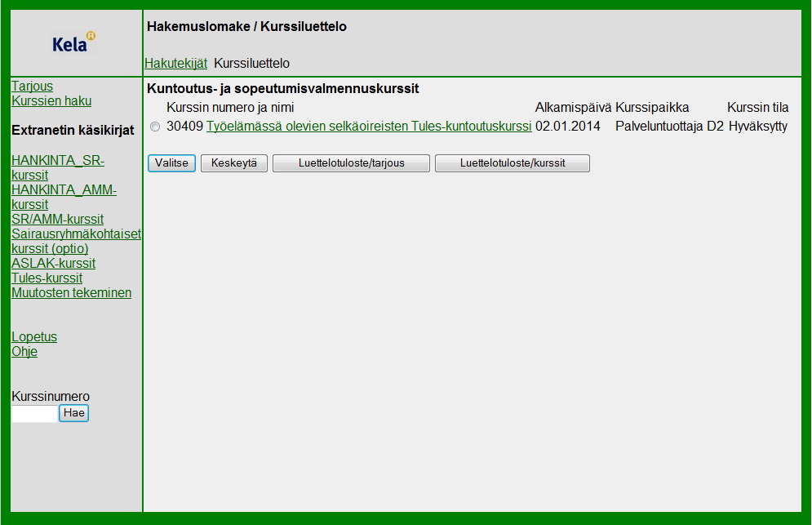This screenshot has width=812, height=525.
Task: Click the Kurssin tila column header
Action: [757, 107]
